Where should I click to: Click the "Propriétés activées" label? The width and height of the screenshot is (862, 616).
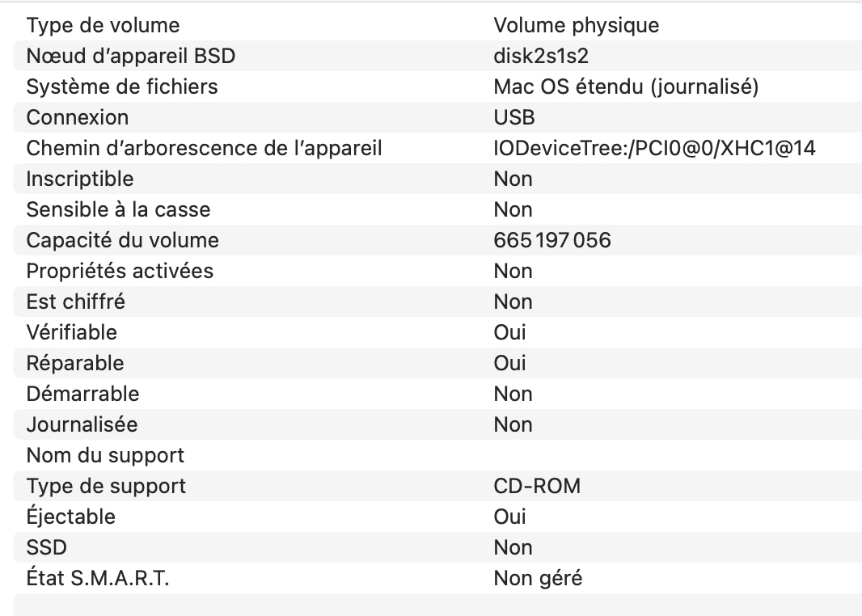point(120,271)
